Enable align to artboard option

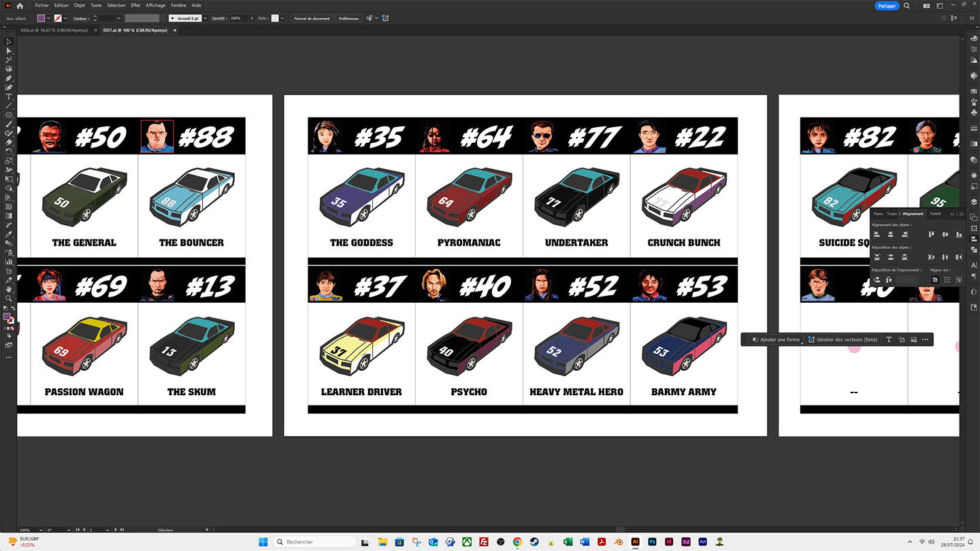click(934, 280)
